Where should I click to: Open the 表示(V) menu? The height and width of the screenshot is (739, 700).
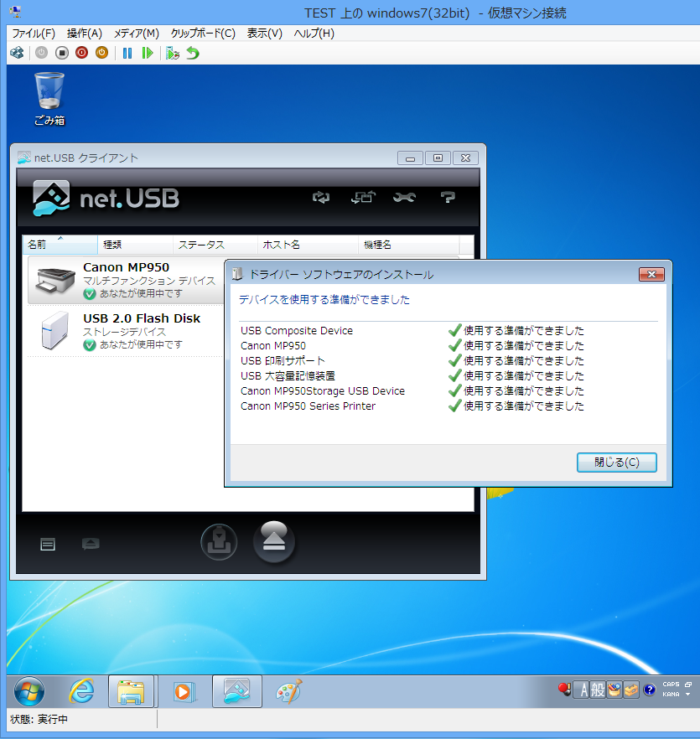pyautogui.click(x=265, y=34)
